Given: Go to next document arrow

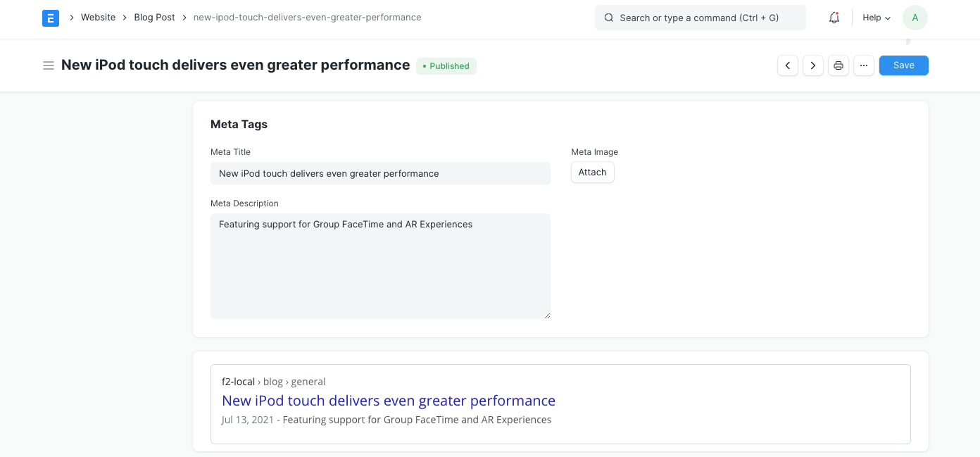Looking at the screenshot, I should coord(813,65).
